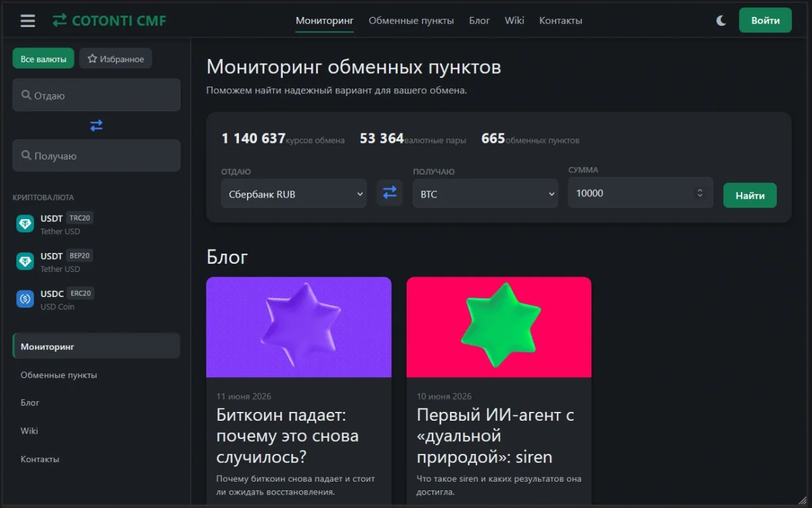Open Обменные пункты in sidebar menu
This screenshot has width=812, height=508.
coord(96,375)
